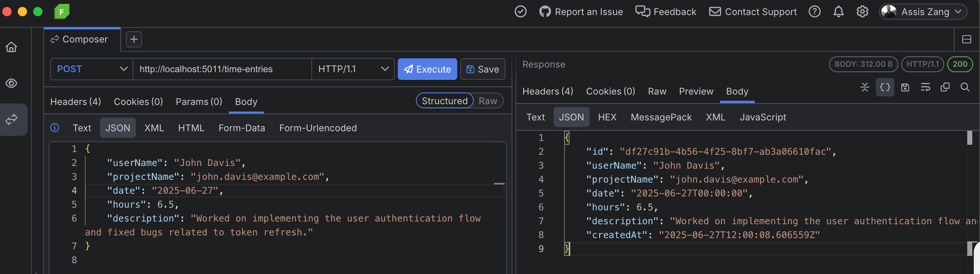Switch body view to Raw mode
The width and height of the screenshot is (980, 274).
(488, 101)
